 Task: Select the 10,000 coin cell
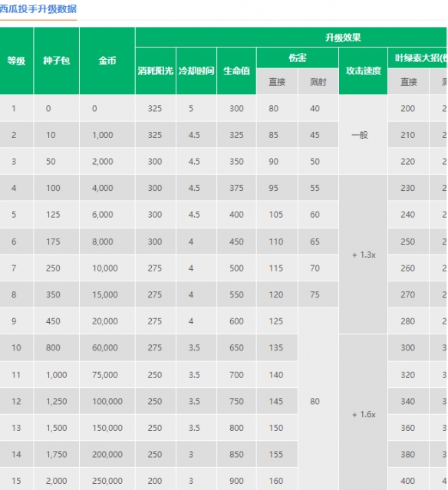tap(107, 268)
